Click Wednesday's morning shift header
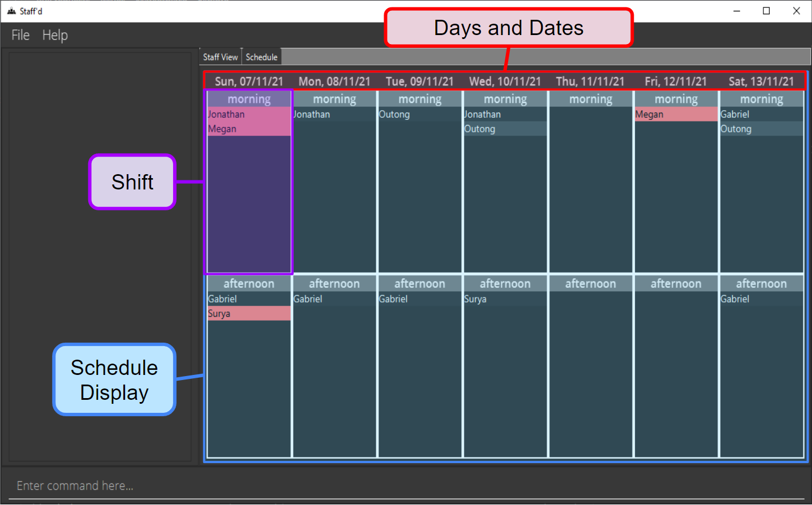This screenshot has height=505, width=812. click(x=505, y=99)
